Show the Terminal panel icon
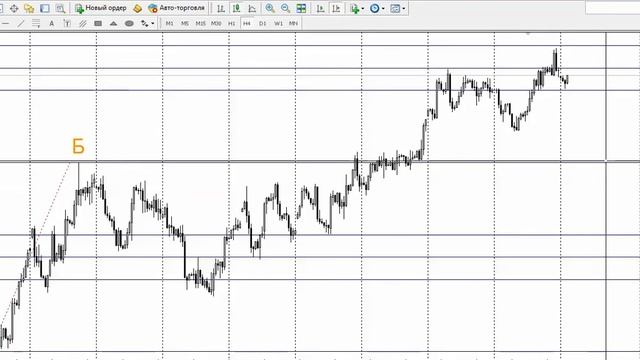This screenshot has height=360, width=640. (44, 8)
